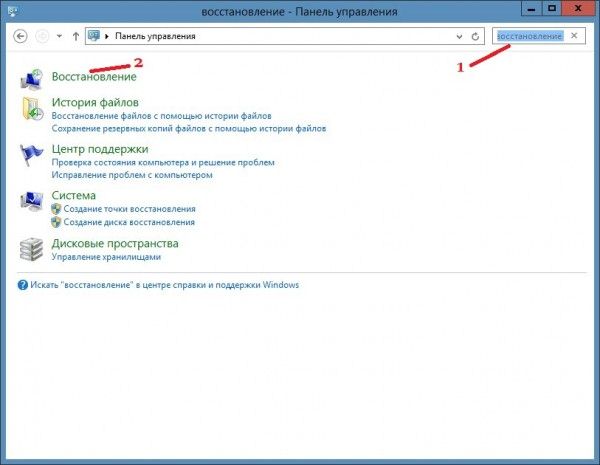Open Исправление проблем с компьютером link

click(x=132, y=175)
